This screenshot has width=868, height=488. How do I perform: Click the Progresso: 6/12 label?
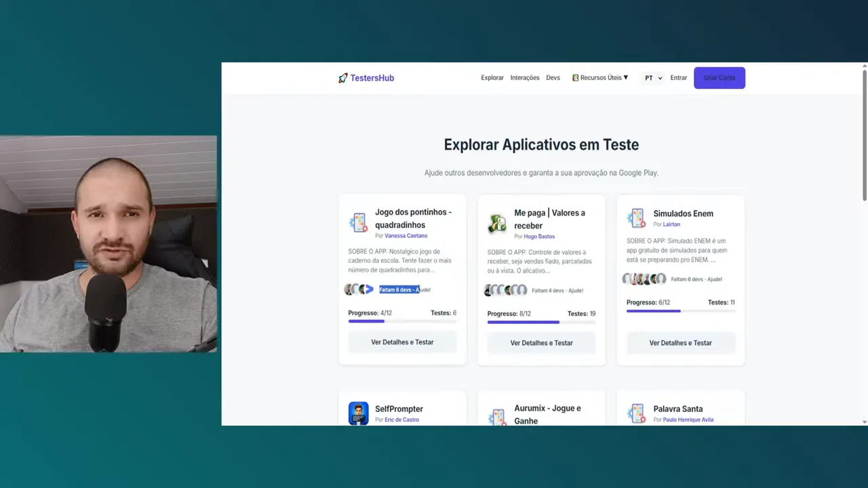648,302
